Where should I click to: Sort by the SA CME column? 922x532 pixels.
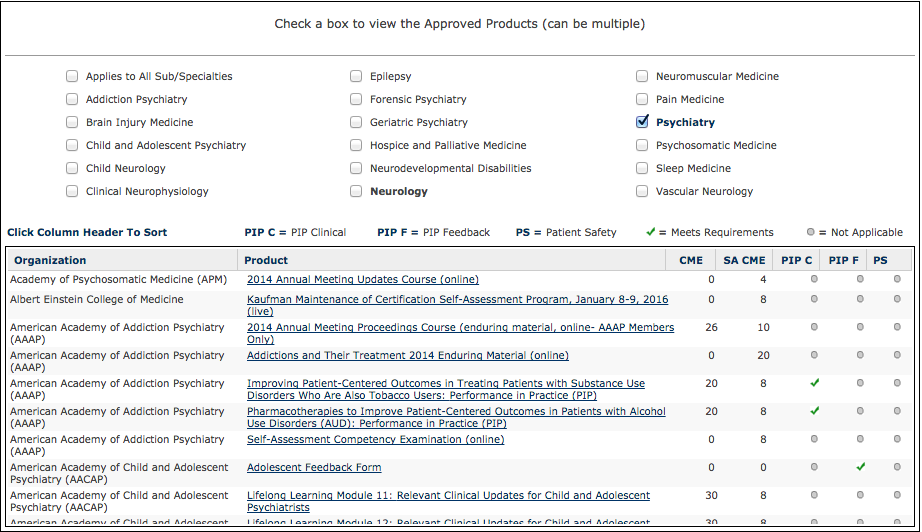point(746,260)
